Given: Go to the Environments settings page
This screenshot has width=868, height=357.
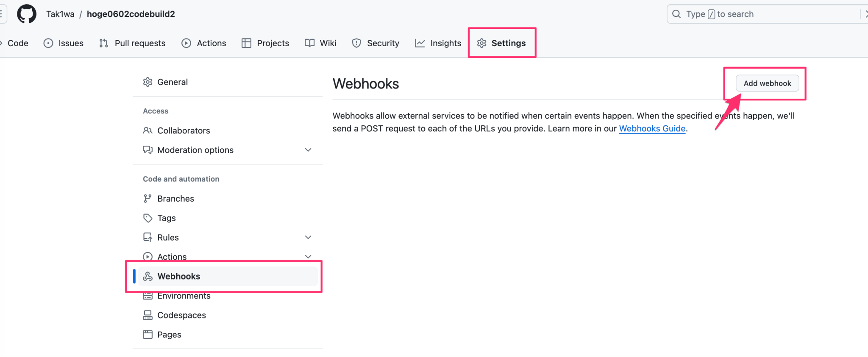Looking at the screenshot, I should (184, 295).
